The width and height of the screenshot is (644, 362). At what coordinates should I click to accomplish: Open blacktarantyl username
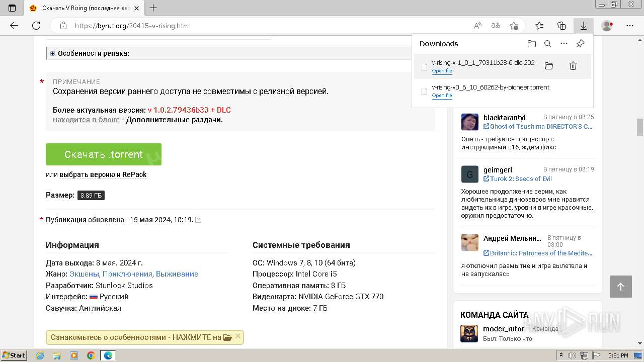pos(505,117)
